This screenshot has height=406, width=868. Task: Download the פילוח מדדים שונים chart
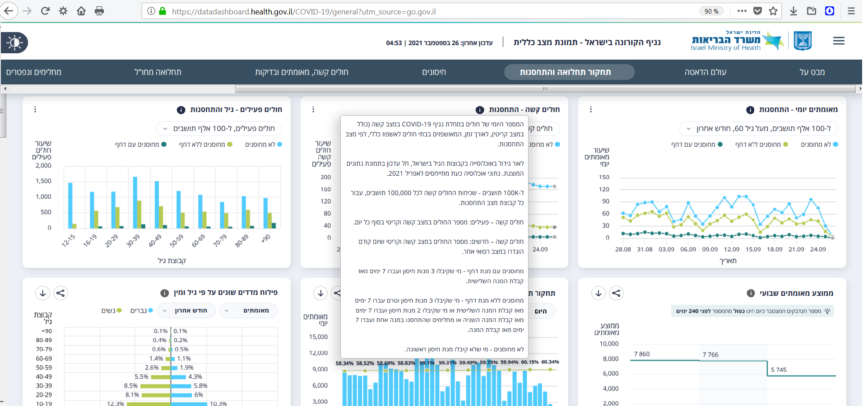(42, 293)
